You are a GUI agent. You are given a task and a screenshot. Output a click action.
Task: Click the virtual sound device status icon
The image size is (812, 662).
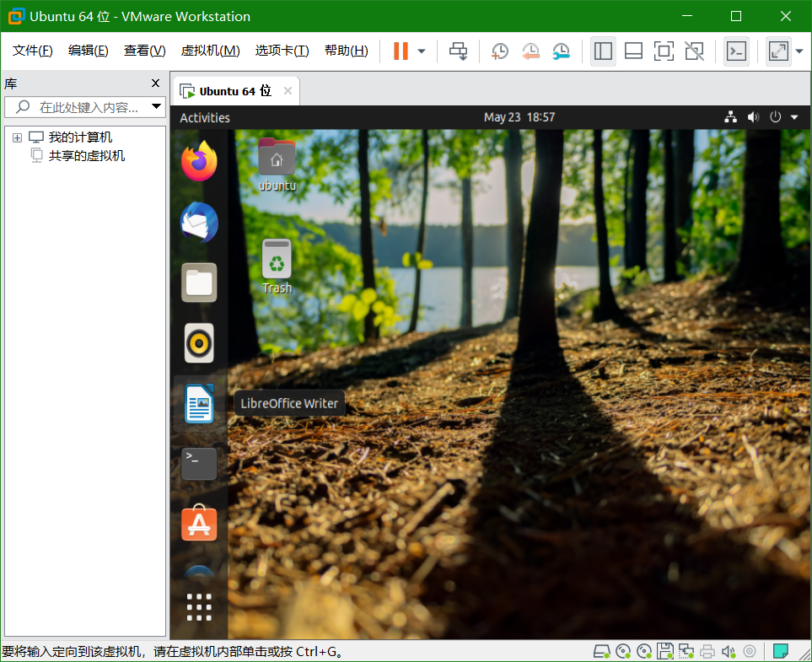point(728,651)
